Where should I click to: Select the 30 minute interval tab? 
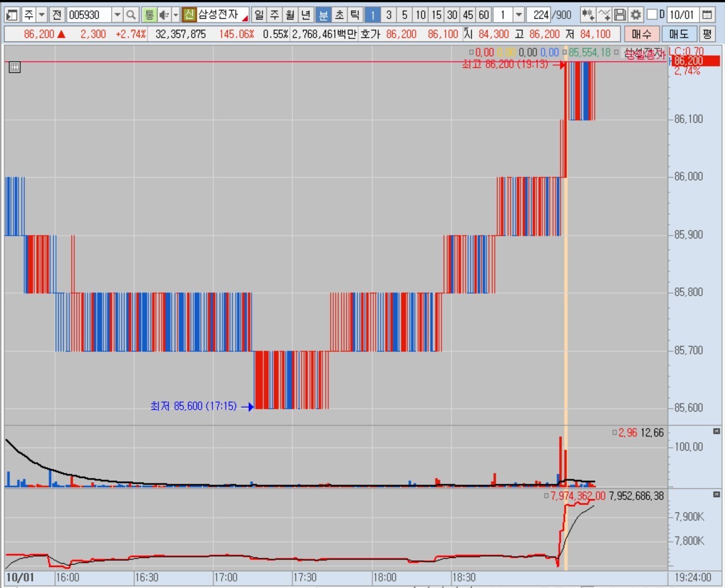coord(452,15)
